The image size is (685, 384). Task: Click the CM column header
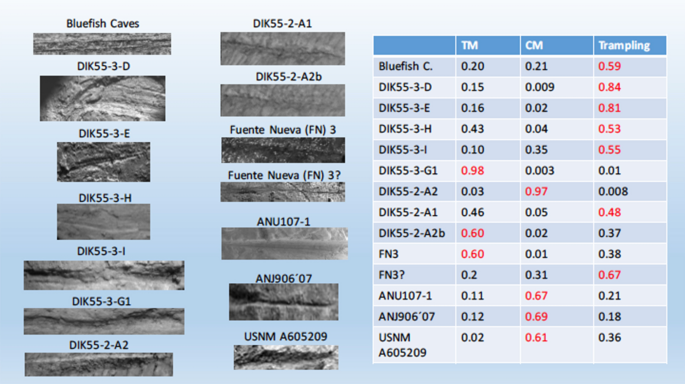(534, 45)
